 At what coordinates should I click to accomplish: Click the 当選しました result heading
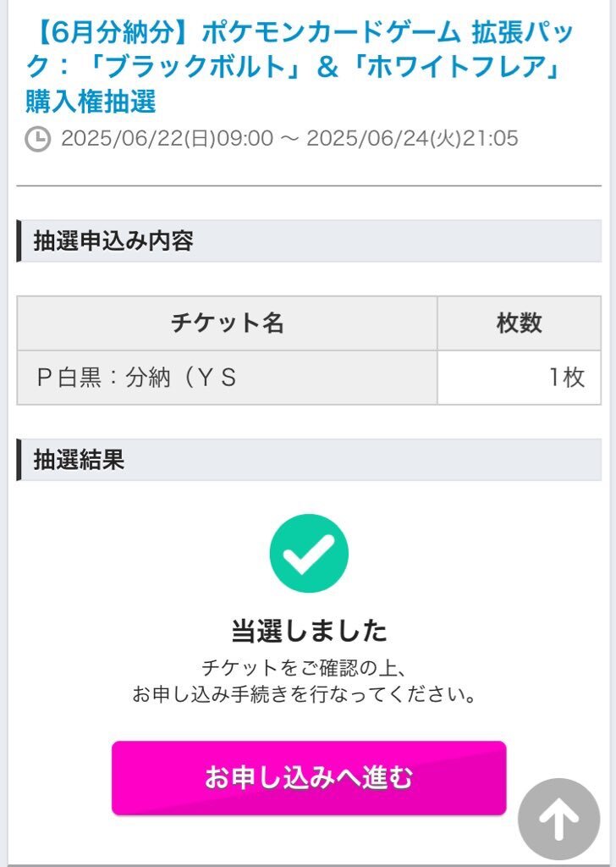[309, 631]
